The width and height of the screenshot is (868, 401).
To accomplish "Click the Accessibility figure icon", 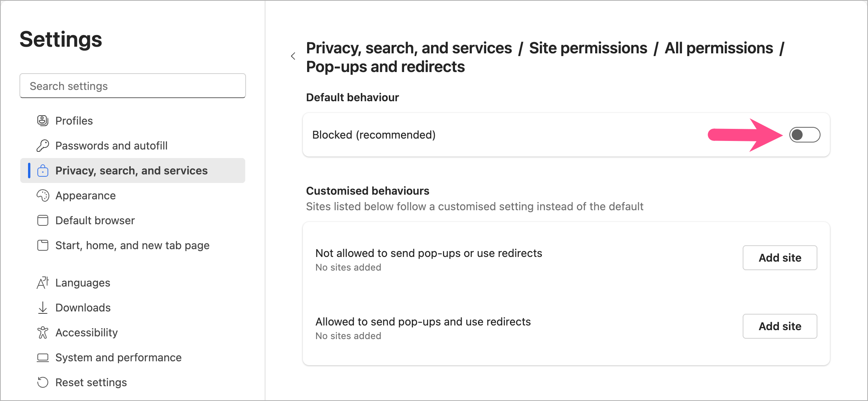I will [43, 332].
